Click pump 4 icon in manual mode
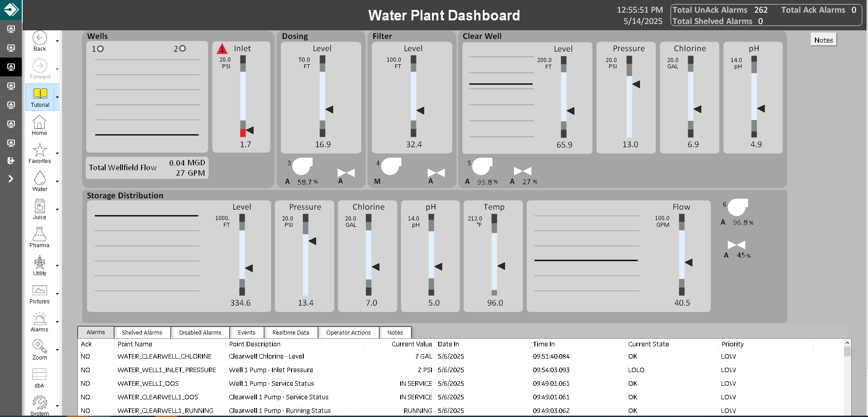 (x=391, y=166)
